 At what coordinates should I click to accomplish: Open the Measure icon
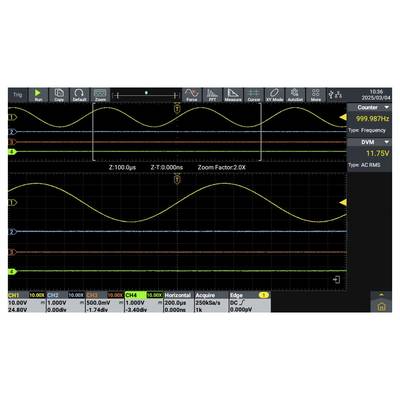pyautogui.click(x=233, y=95)
